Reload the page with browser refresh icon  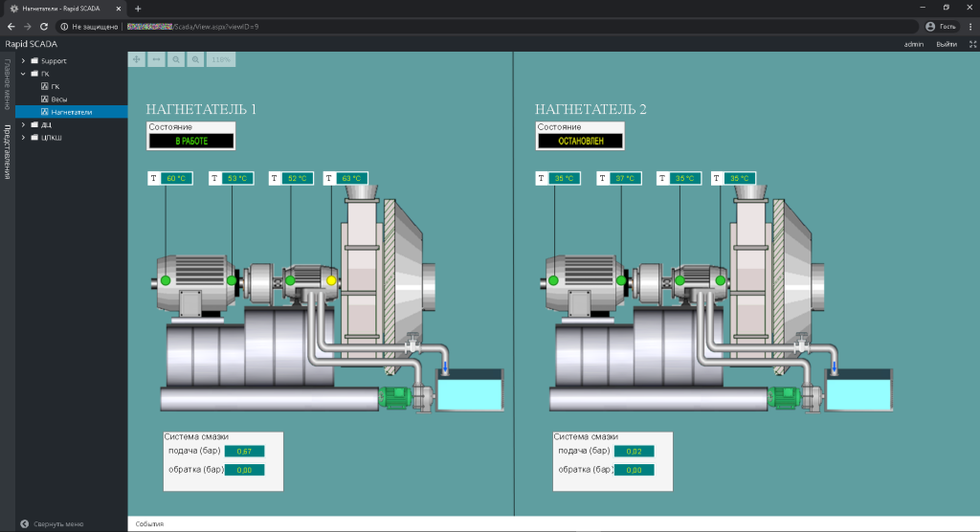pos(45,26)
